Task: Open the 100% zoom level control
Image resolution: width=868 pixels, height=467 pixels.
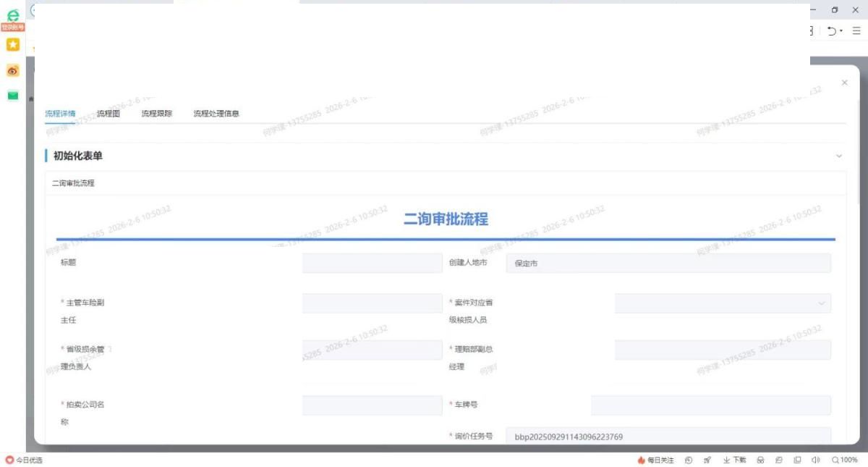Action: tap(844, 460)
